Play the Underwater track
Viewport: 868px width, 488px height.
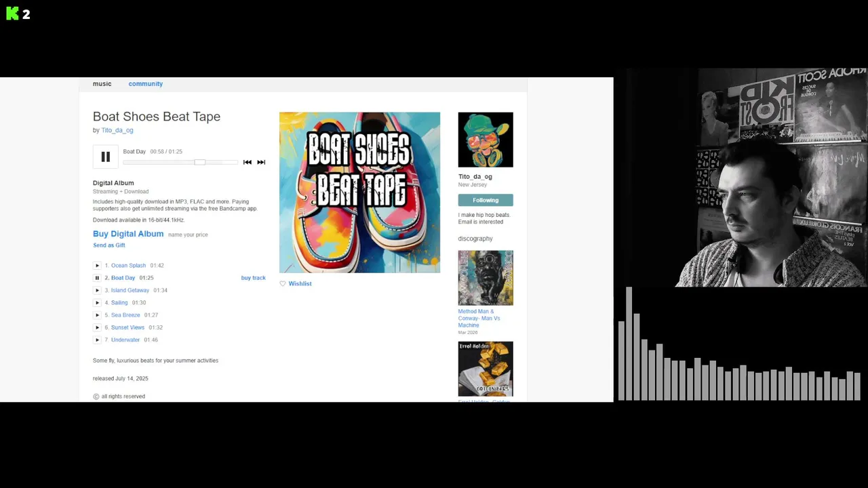coord(97,340)
